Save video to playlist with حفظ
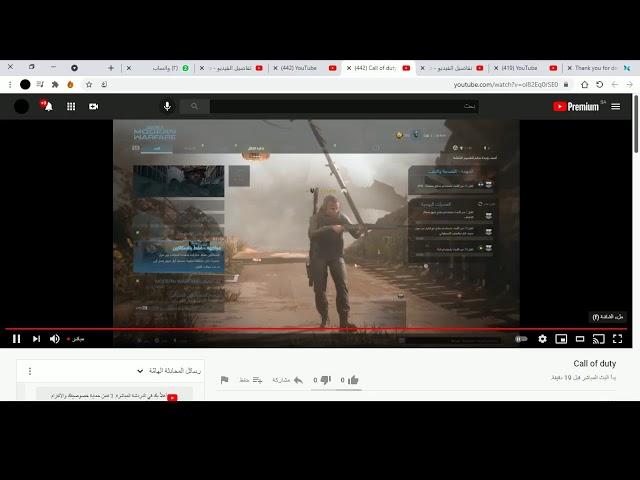640x480 pixels. tap(251, 380)
